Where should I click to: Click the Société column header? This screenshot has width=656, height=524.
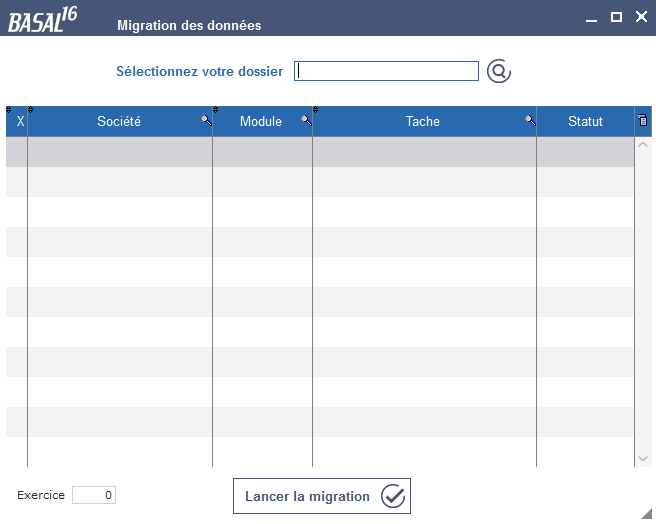[x=120, y=121]
